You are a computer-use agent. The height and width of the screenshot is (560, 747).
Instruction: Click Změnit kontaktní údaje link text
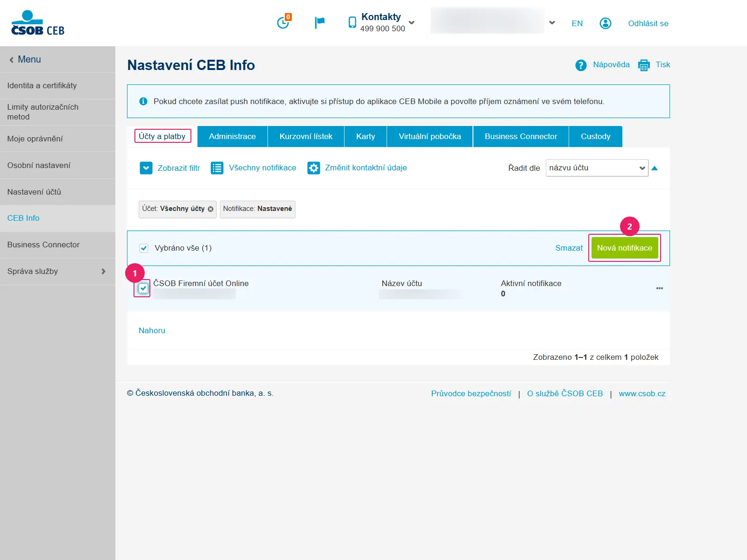tap(366, 168)
